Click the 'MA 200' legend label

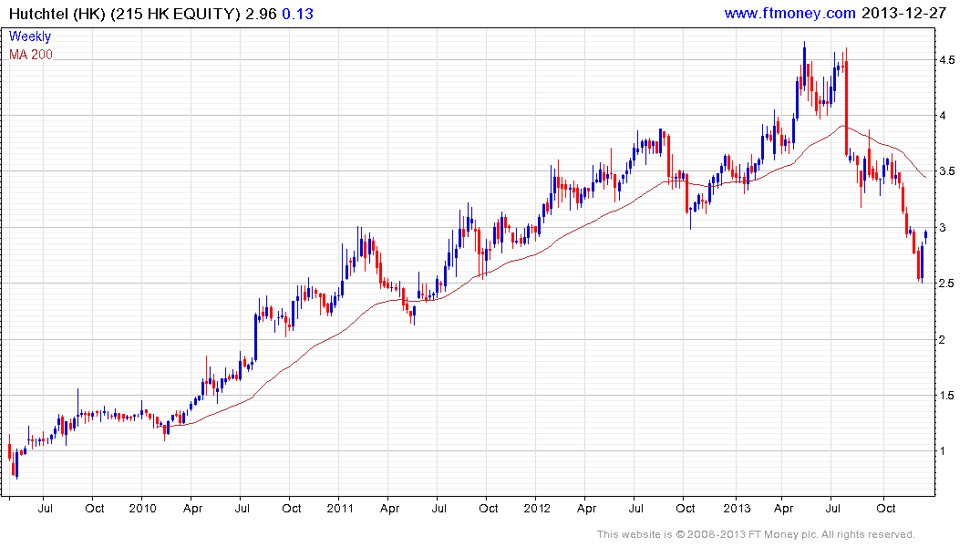(x=31, y=55)
